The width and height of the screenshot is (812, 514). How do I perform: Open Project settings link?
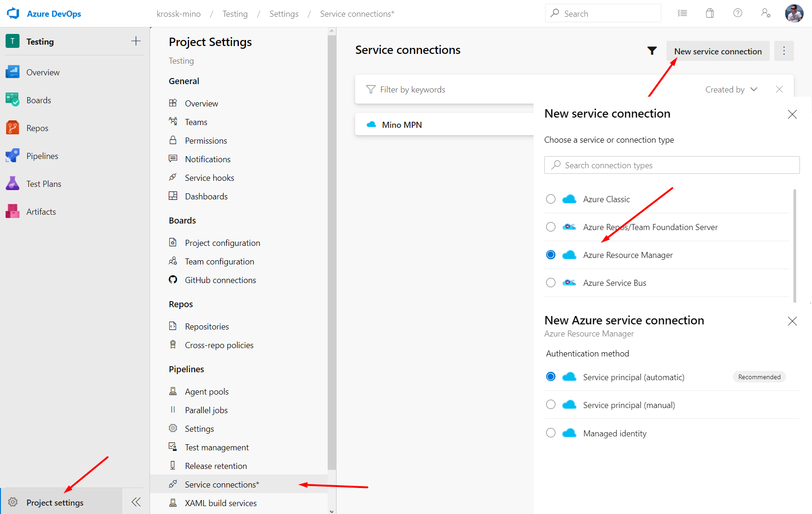point(55,502)
